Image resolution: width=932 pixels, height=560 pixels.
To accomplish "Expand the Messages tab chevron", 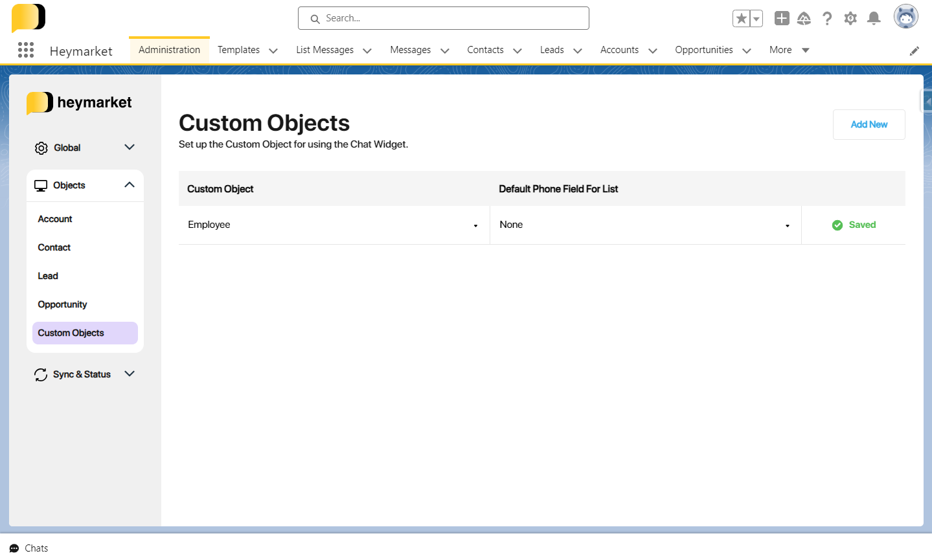I will tap(445, 50).
